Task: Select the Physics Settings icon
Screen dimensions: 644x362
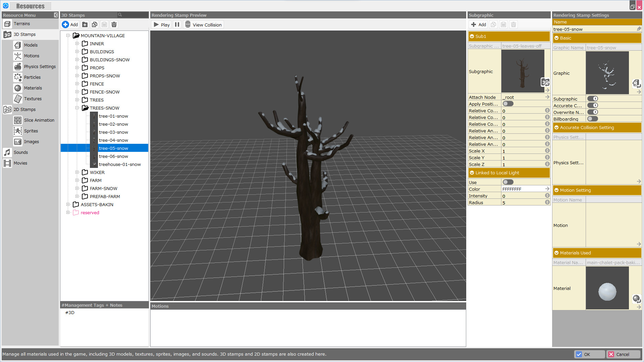Action: pyautogui.click(x=17, y=66)
